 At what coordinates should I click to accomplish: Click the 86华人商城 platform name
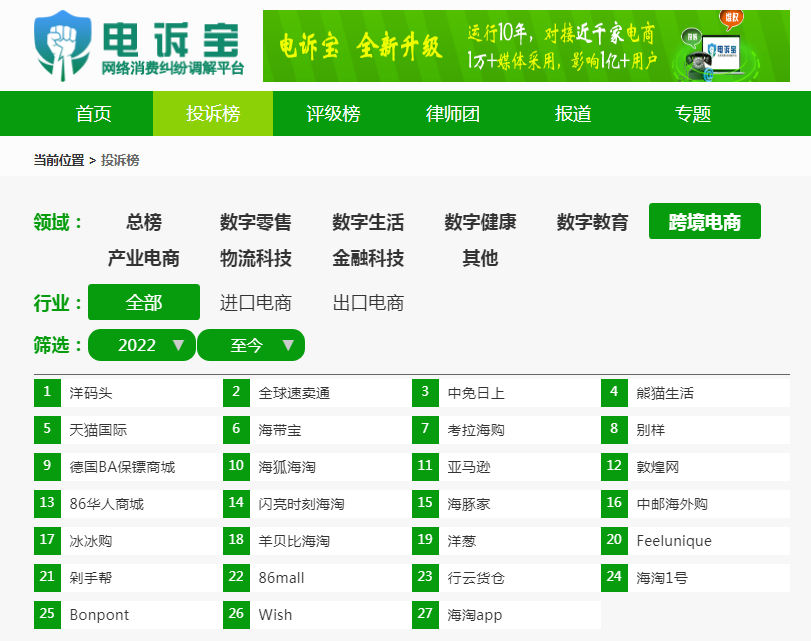[107, 504]
